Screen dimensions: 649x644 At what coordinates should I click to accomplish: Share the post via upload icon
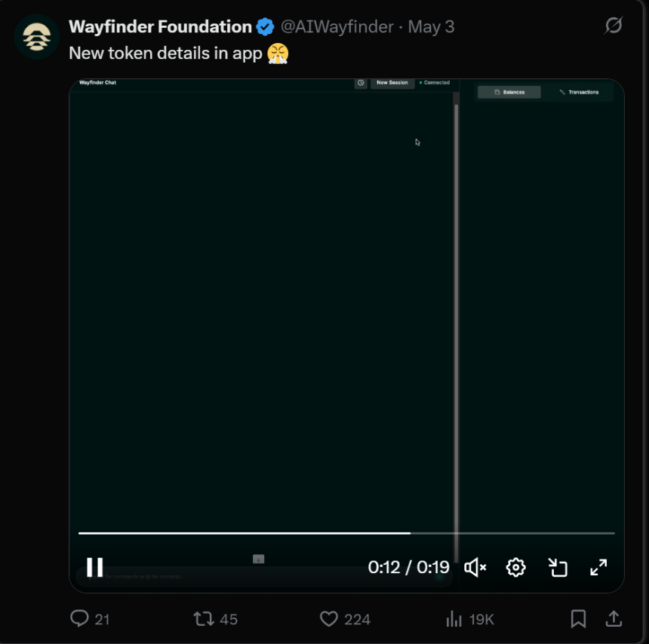pos(614,619)
